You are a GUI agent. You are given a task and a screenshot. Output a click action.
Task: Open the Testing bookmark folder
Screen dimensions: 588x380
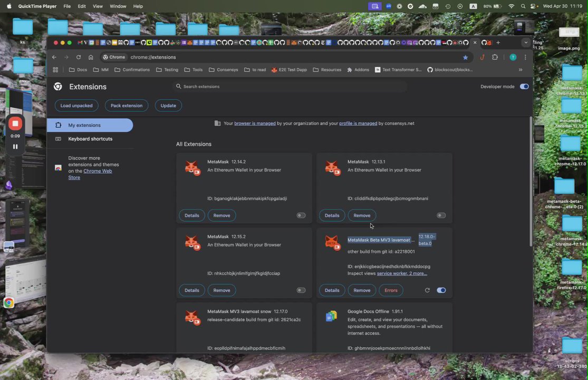point(167,70)
